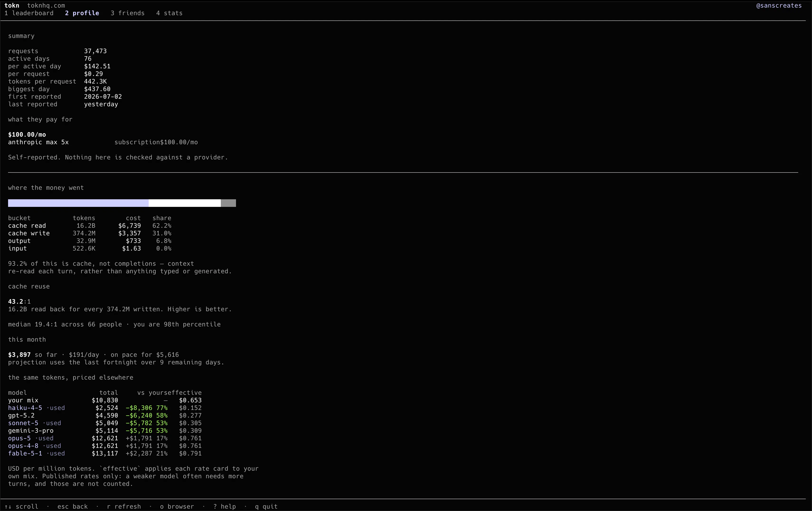Click the $3,897 this month amount
The image size is (812, 511).
click(x=19, y=355)
